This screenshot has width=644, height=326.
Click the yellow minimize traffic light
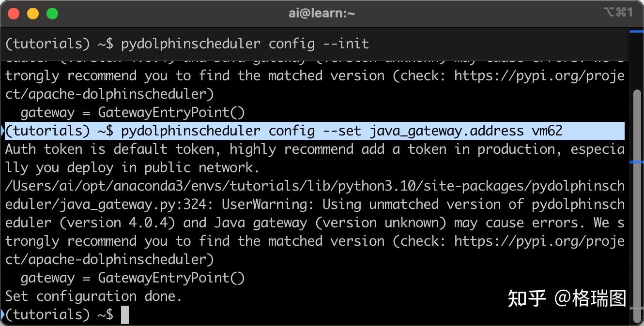point(33,14)
